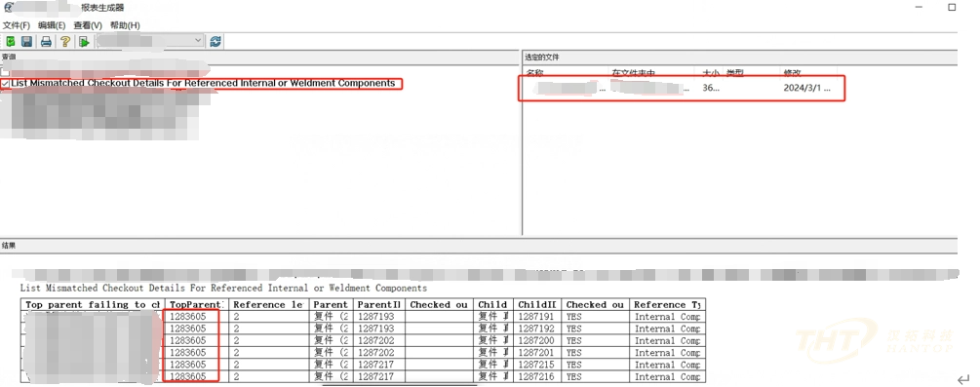Click the floppy disk save icon
This screenshot has width=980, height=387.
pyautogui.click(x=27, y=42)
